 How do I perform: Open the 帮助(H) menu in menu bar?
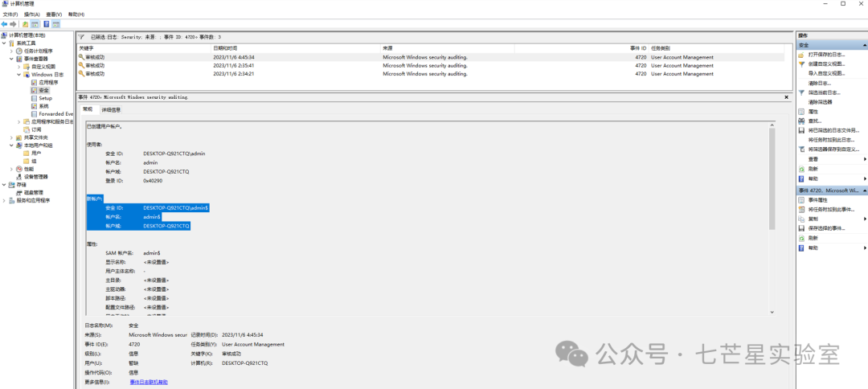click(x=76, y=14)
